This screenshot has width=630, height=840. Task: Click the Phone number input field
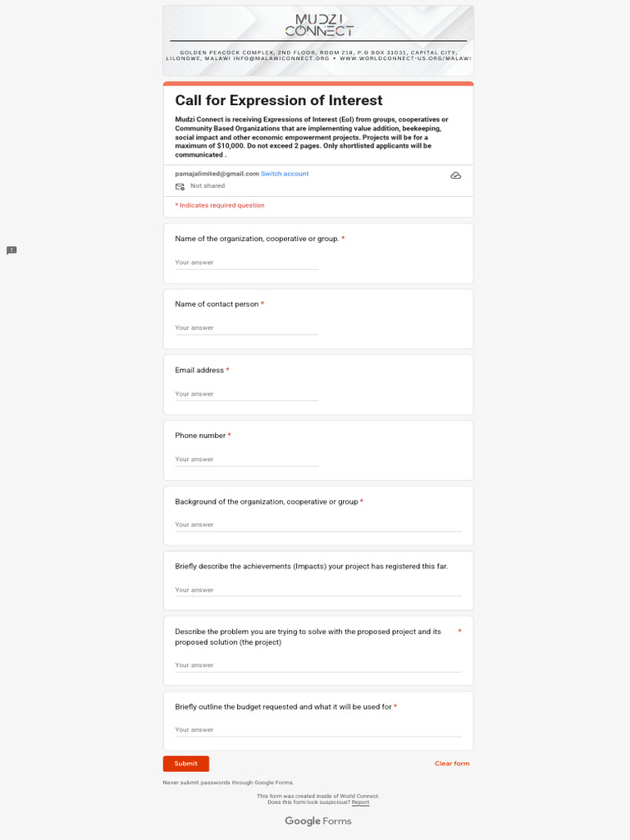point(246,459)
